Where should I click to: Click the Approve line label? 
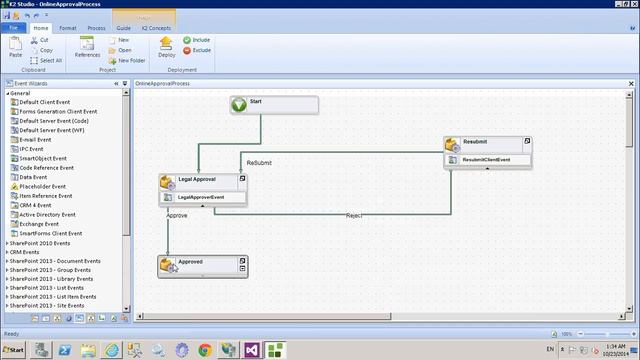pyautogui.click(x=177, y=216)
